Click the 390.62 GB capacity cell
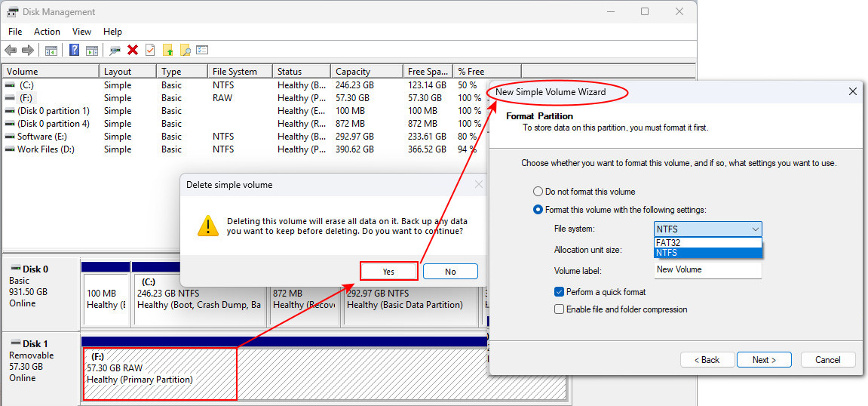The width and height of the screenshot is (868, 406). coord(354,149)
